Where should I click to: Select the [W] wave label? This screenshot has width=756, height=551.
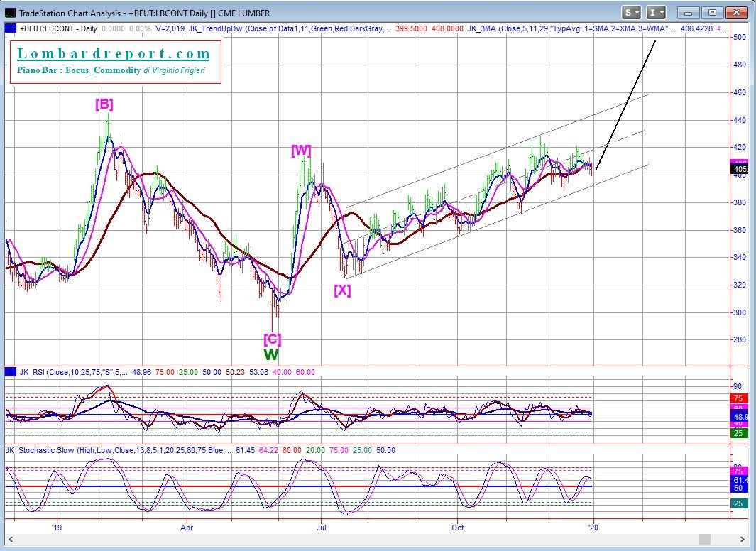302,151
